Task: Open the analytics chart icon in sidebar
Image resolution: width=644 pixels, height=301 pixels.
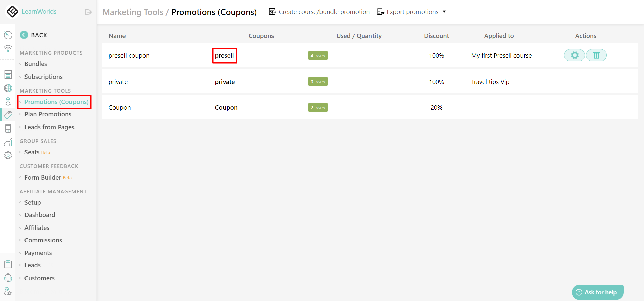Action: [x=8, y=142]
